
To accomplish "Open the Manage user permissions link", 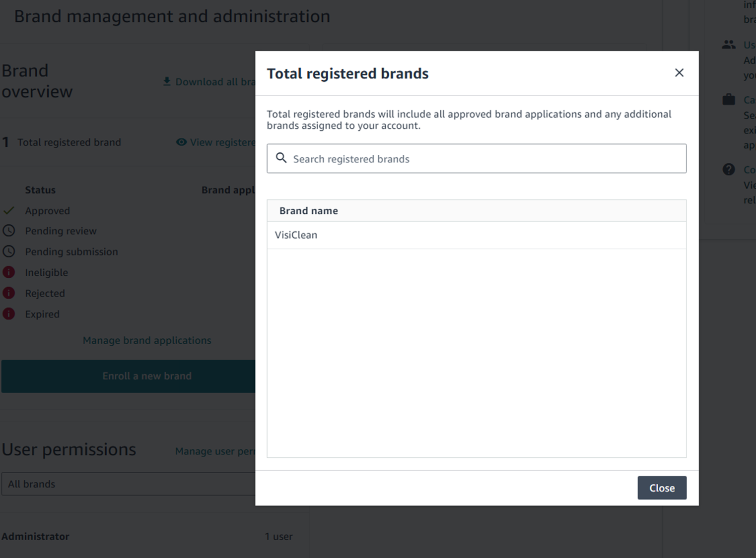I will click(x=214, y=451).
